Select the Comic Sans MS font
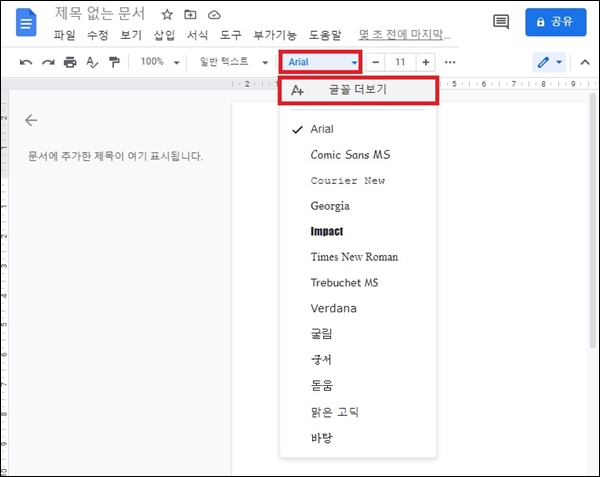600x477 pixels. click(x=358, y=155)
